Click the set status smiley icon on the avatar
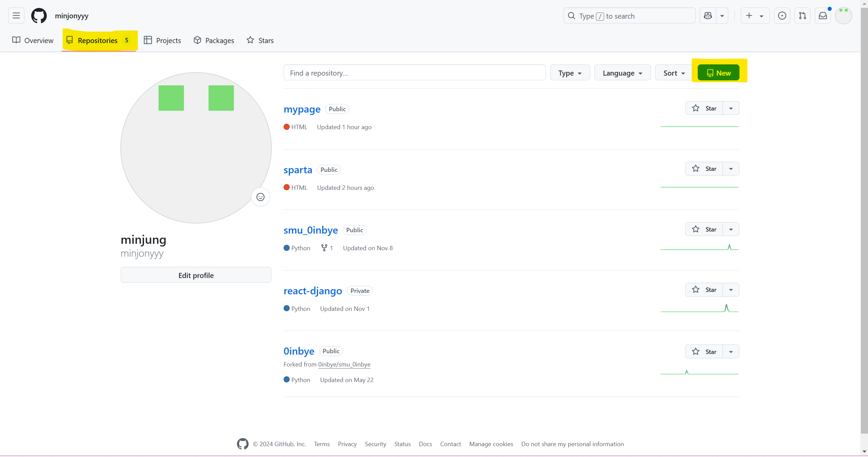Viewport: 868px width, 457px height. (x=260, y=197)
